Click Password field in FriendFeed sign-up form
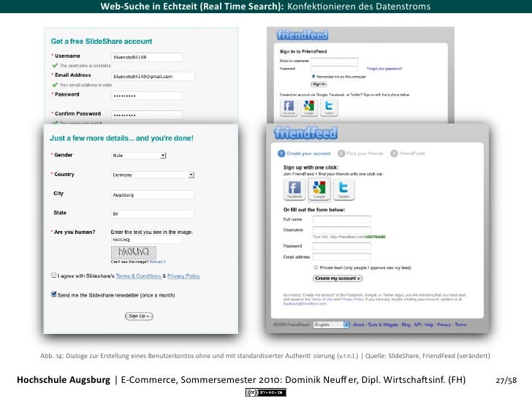 (342, 246)
